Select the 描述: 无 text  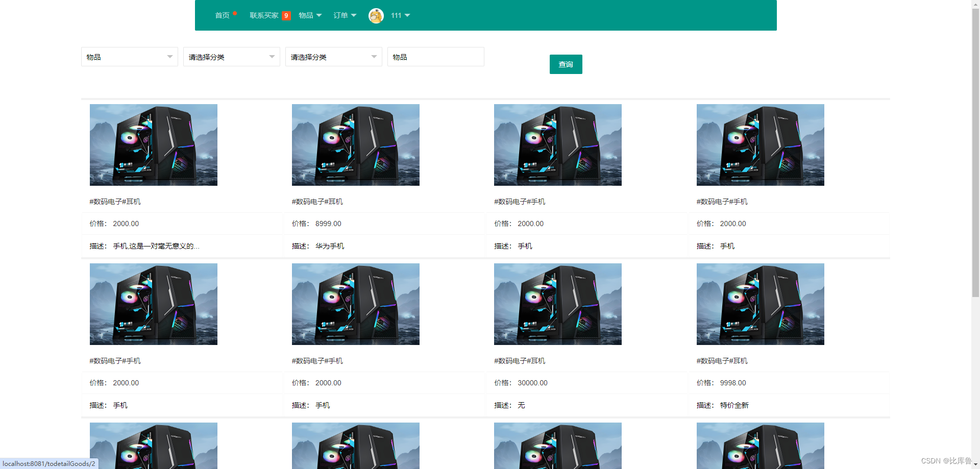tap(509, 405)
